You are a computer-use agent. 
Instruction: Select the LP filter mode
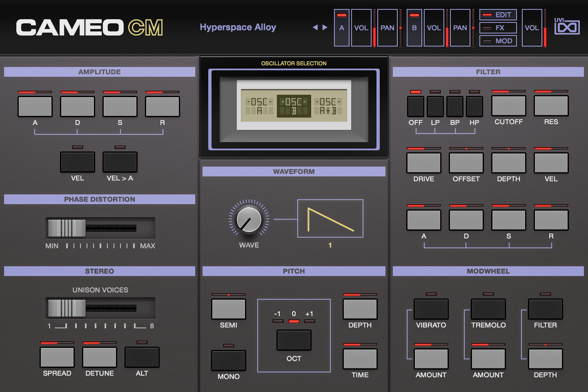coord(435,105)
